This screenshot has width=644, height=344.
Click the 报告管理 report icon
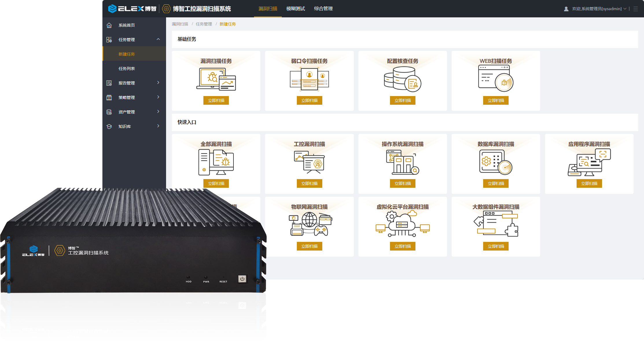click(x=109, y=83)
